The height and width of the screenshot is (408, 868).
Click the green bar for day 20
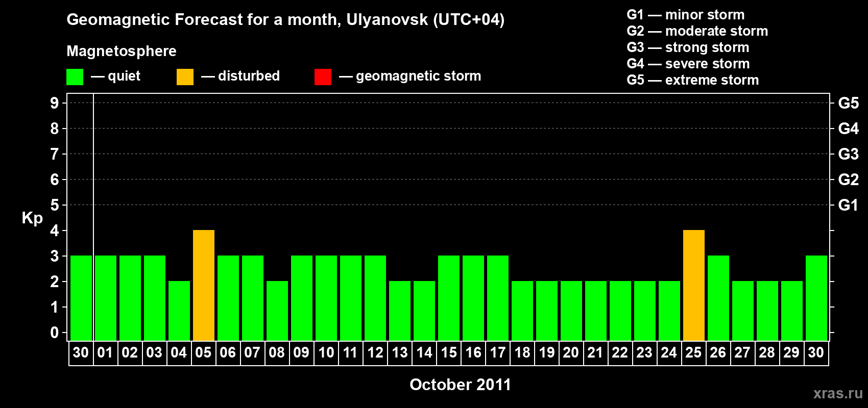pyautogui.click(x=571, y=311)
